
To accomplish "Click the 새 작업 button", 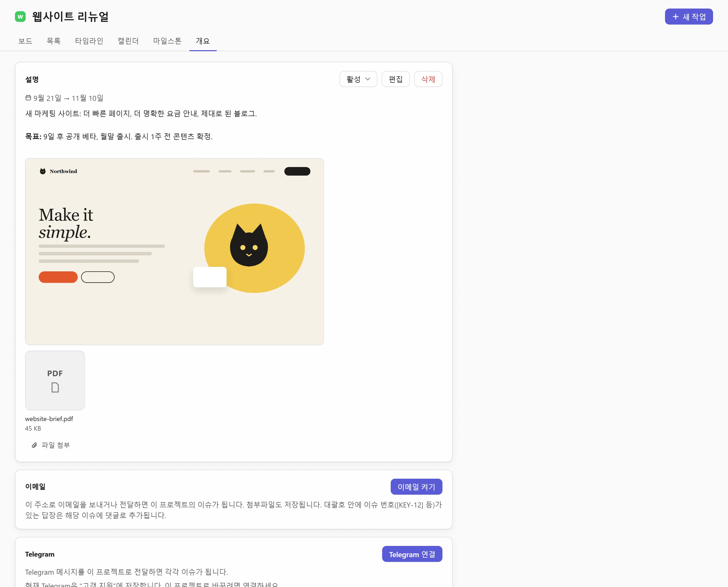I will [689, 17].
